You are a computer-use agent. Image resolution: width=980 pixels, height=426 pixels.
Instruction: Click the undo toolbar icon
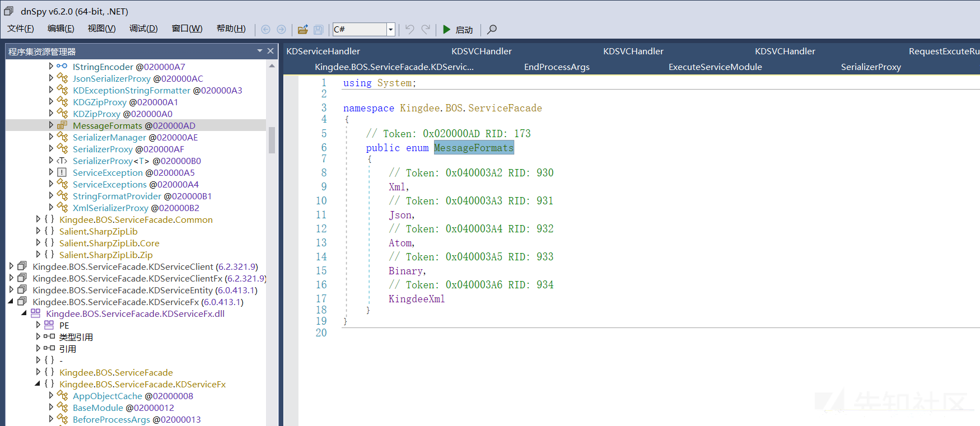(410, 29)
